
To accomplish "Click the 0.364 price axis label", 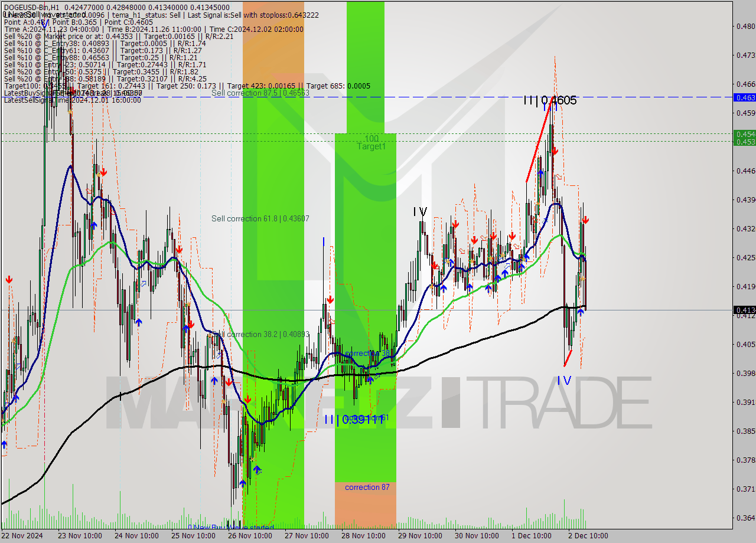I will pos(745,518).
